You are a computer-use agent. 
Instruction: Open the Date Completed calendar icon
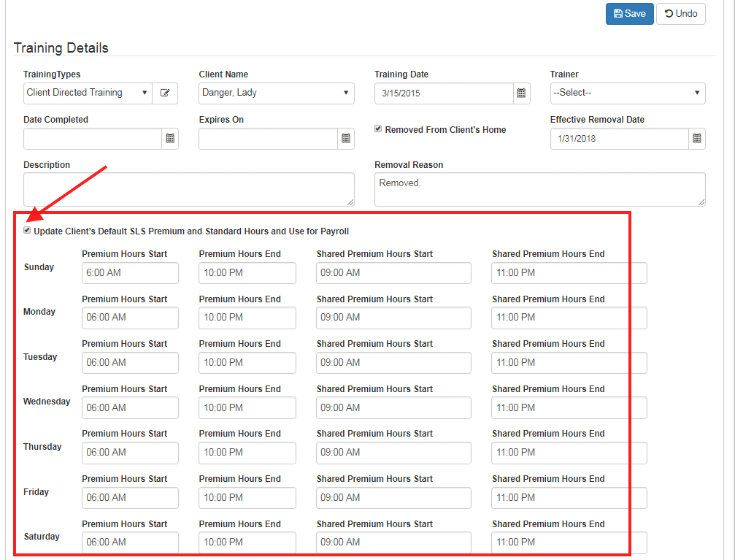(170, 138)
